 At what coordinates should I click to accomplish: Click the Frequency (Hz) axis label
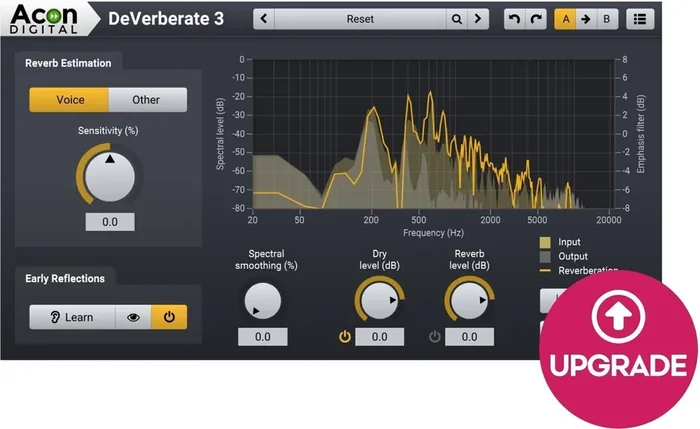point(433,233)
